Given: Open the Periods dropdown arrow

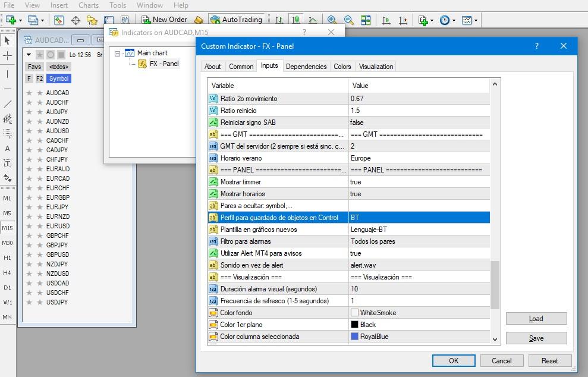Looking at the screenshot, I should [454, 20].
